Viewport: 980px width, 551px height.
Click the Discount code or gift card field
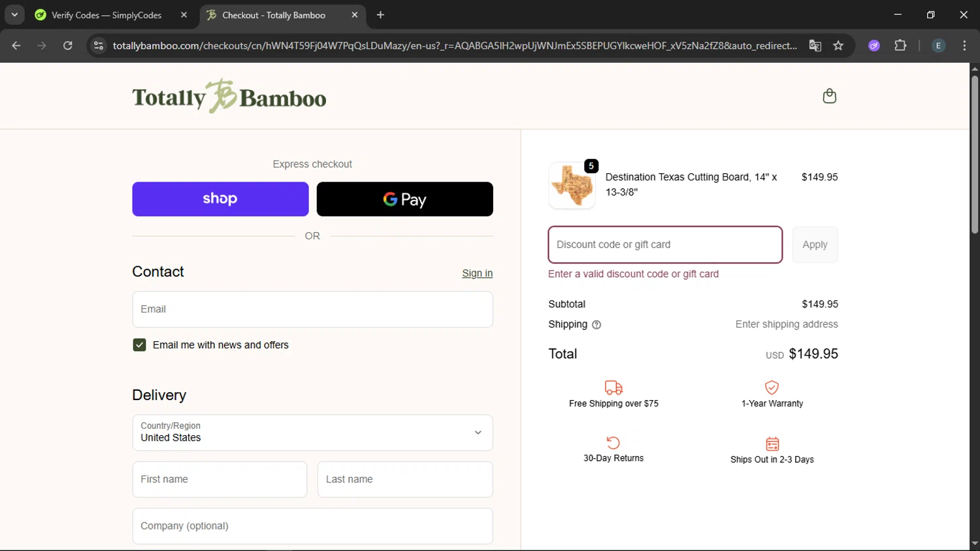coord(665,244)
